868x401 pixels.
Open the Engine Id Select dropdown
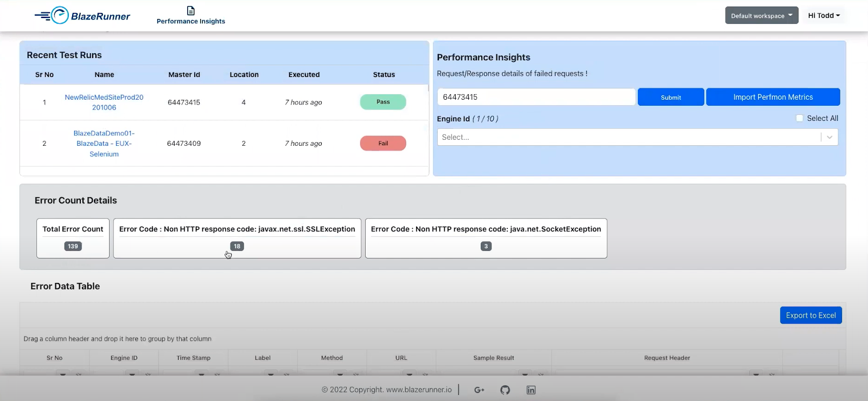point(637,137)
